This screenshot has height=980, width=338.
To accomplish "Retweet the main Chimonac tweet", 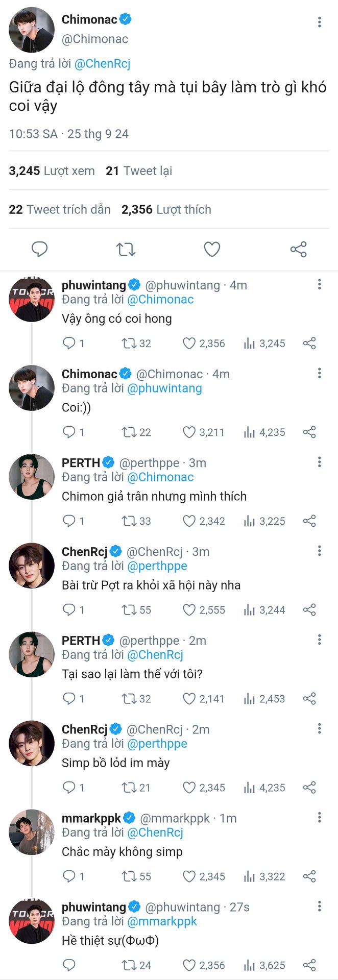I will (126, 249).
